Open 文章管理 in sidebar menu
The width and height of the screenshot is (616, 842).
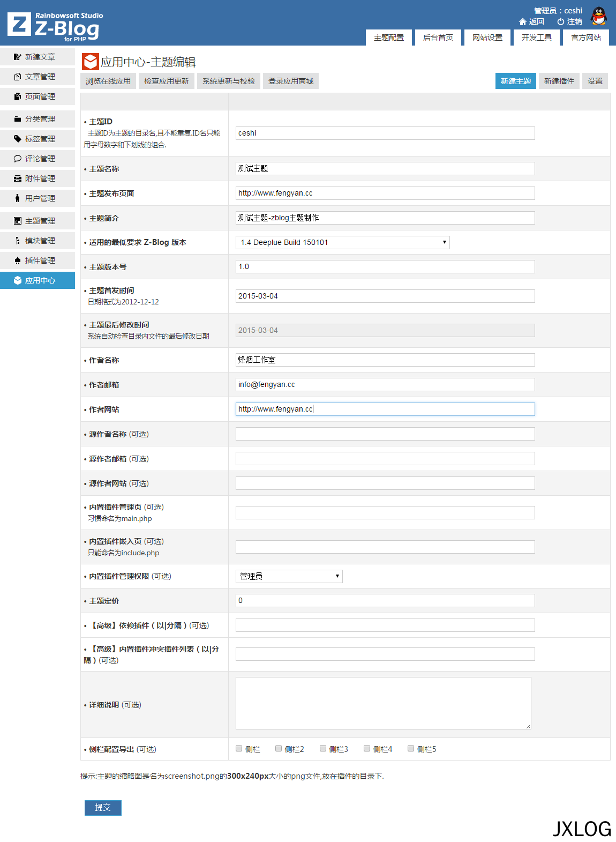[x=37, y=77]
